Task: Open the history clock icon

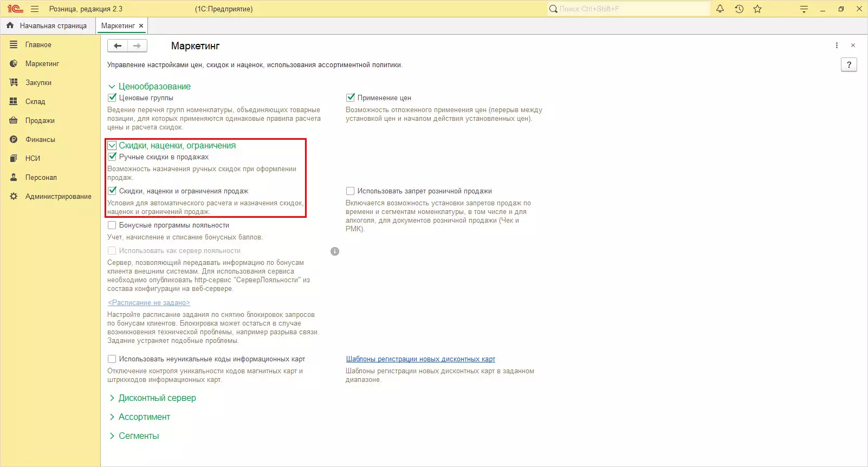Action: tap(739, 9)
